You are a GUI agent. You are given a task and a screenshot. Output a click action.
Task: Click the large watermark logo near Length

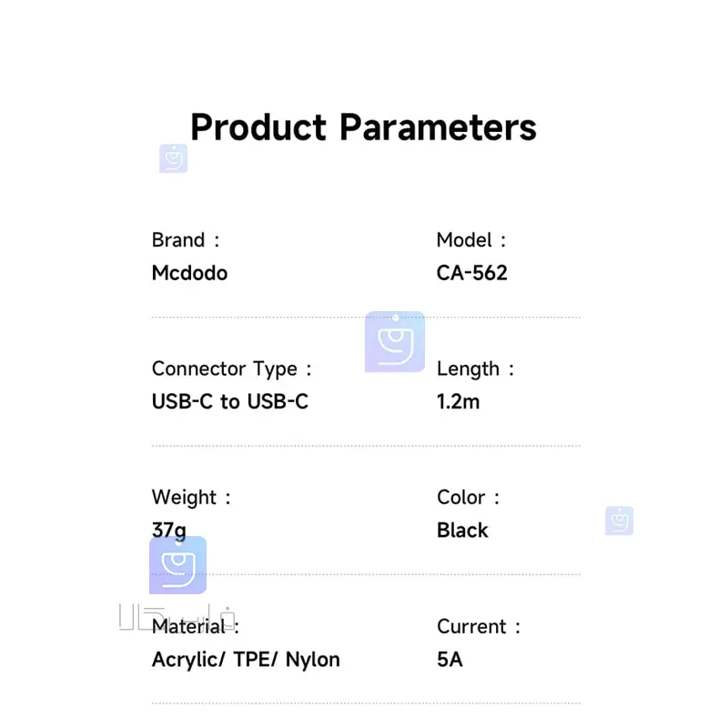(x=395, y=342)
